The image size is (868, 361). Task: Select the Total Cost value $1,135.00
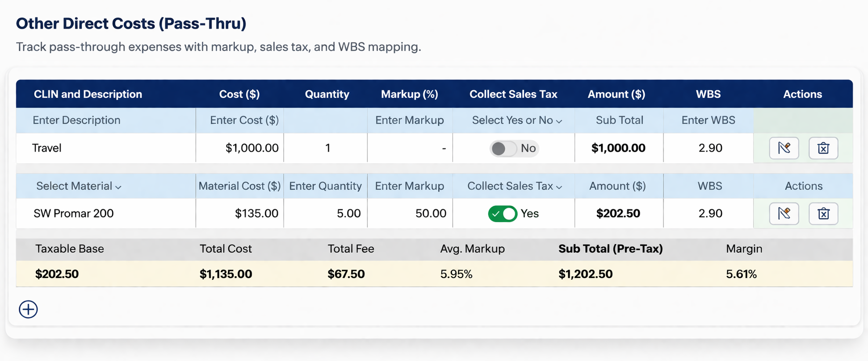point(226,274)
